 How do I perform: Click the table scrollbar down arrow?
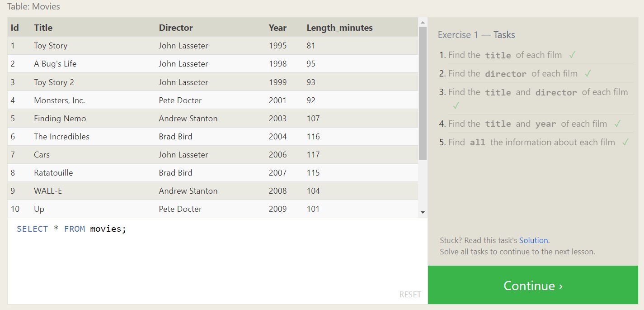click(x=423, y=212)
